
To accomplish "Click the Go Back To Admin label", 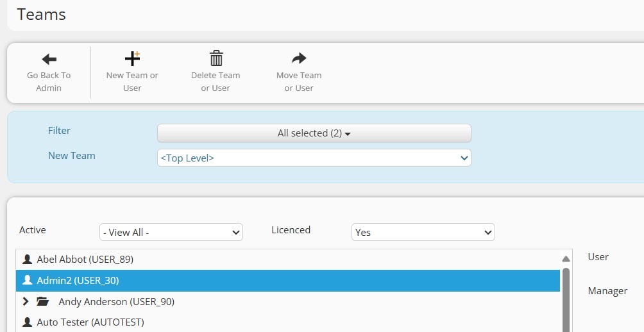I will click(49, 81).
